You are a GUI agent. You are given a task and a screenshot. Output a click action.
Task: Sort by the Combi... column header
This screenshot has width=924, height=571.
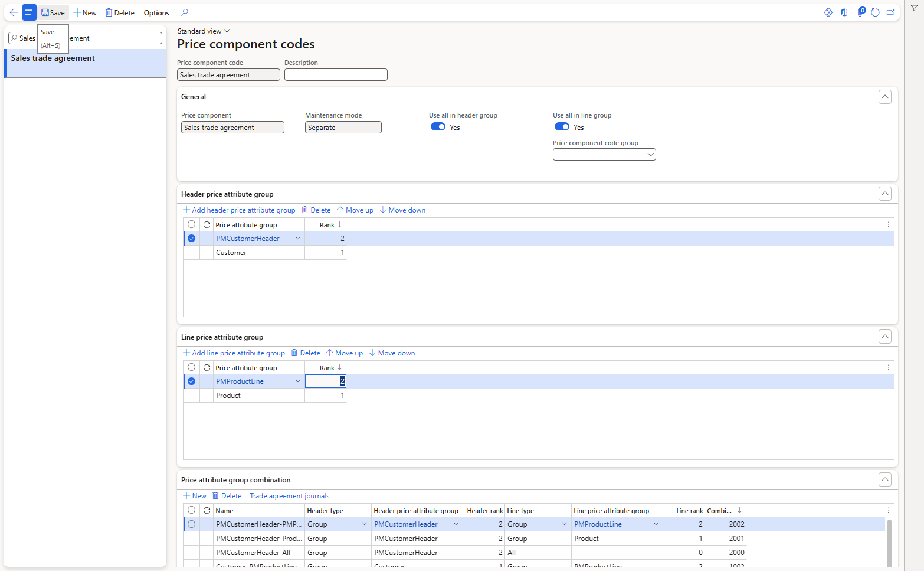725,511
